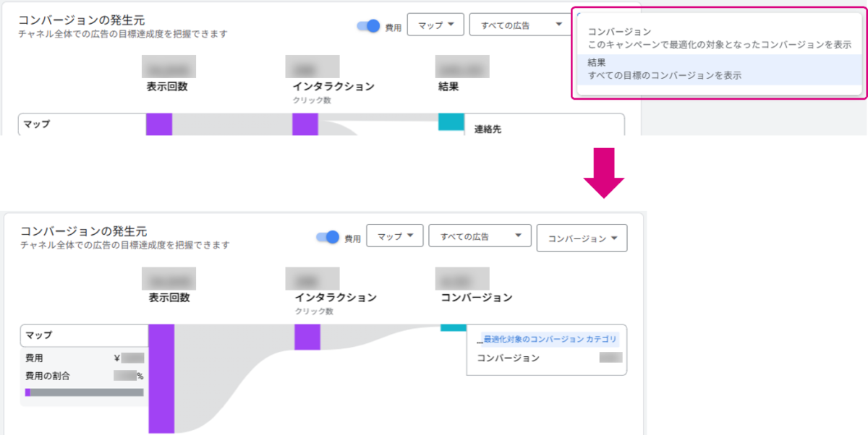Click the teal 結果 bar in the upper chart

[x=451, y=122]
